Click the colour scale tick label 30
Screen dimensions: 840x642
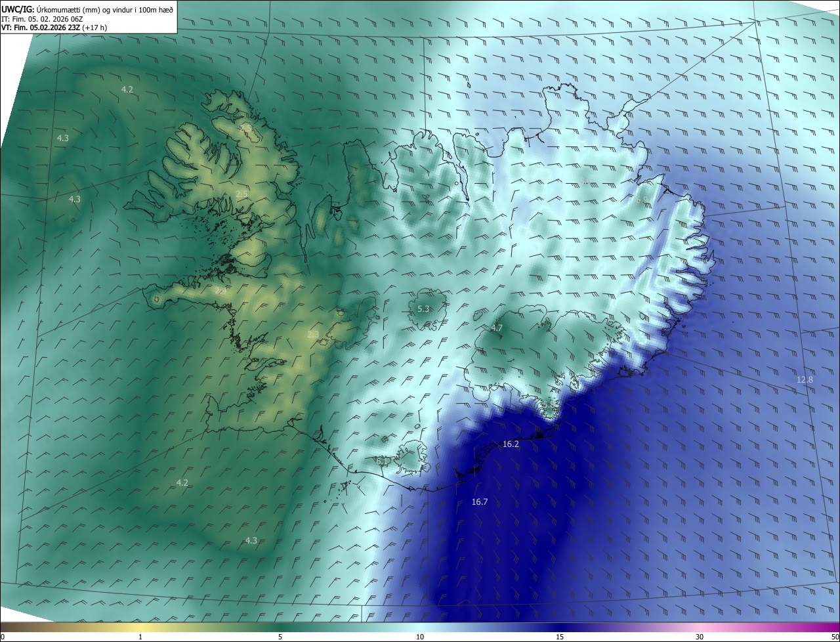pyautogui.click(x=700, y=637)
